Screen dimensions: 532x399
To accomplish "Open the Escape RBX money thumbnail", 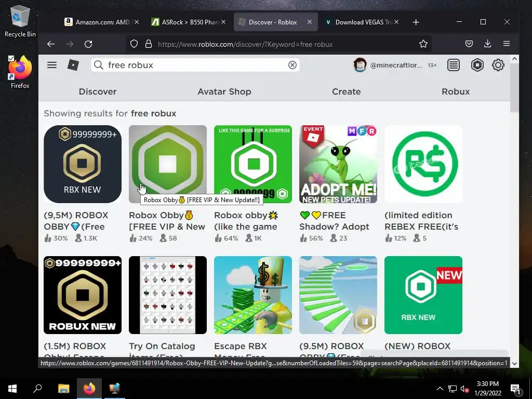I will [x=253, y=295].
